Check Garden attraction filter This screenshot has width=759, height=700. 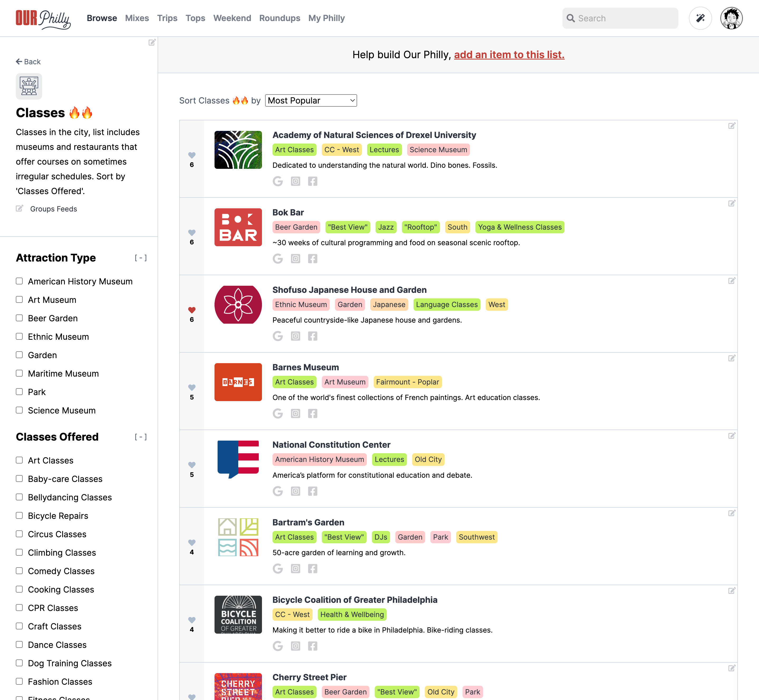[19, 355]
